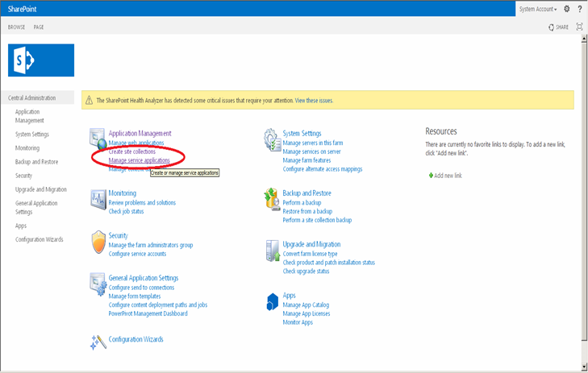This screenshot has width=588, height=373.
Task: Open Configuration Wizards heading link
Action: coord(136,339)
